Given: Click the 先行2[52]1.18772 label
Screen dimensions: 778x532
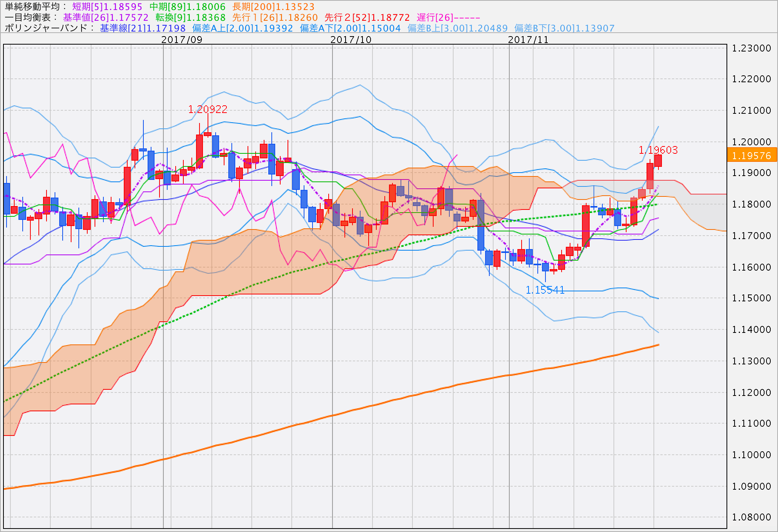Looking at the screenshot, I should [367, 18].
